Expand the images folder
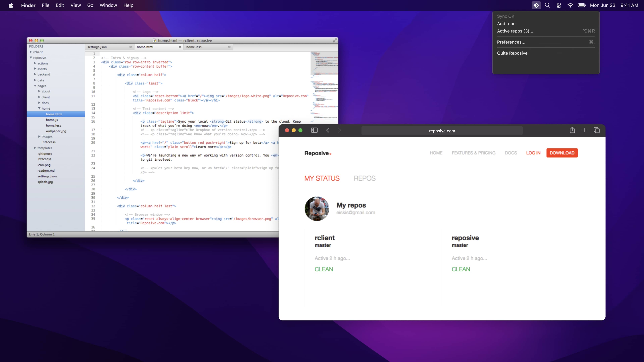The width and height of the screenshot is (644, 362). 40,137
